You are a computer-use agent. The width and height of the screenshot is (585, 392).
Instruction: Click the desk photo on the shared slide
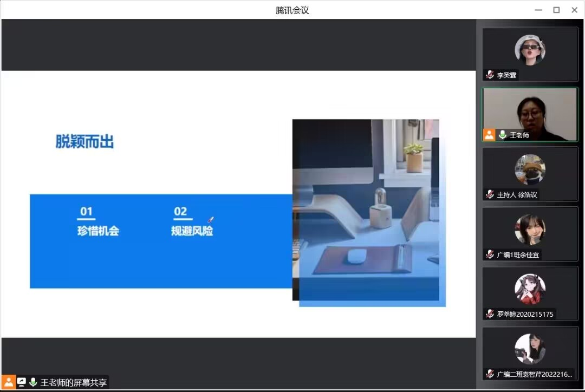click(366, 210)
